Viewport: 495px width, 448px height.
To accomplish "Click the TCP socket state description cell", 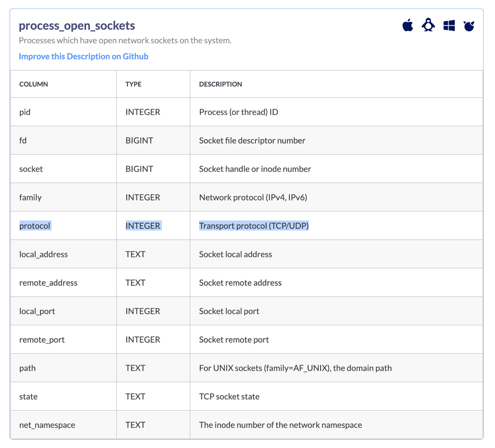I will (x=229, y=396).
